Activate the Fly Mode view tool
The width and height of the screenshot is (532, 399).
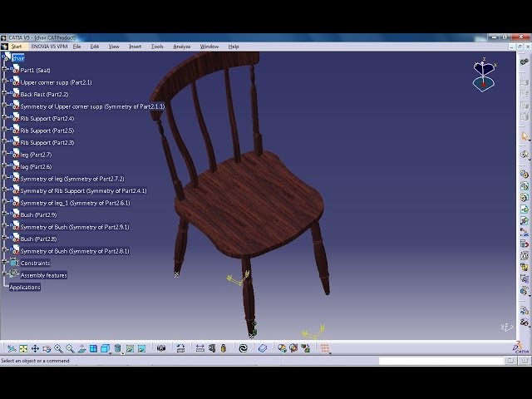click(x=12, y=348)
